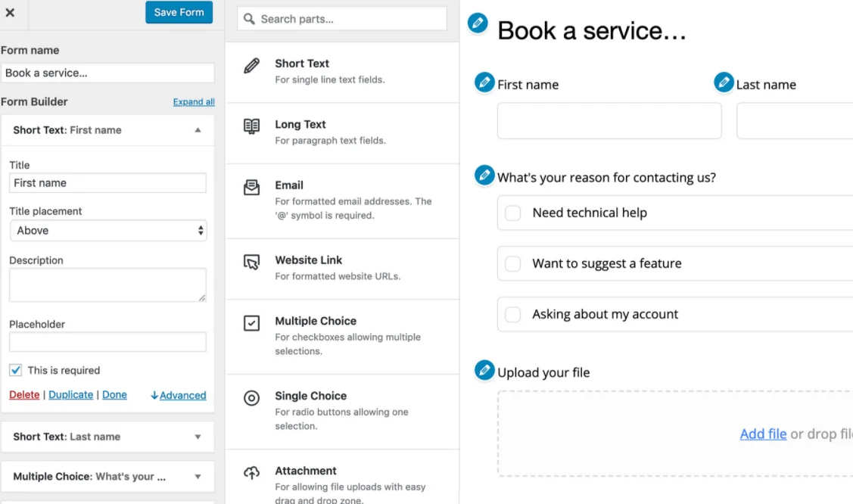The image size is (853, 504).
Task: Click the Short Text pencil icon
Action: click(x=251, y=66)
